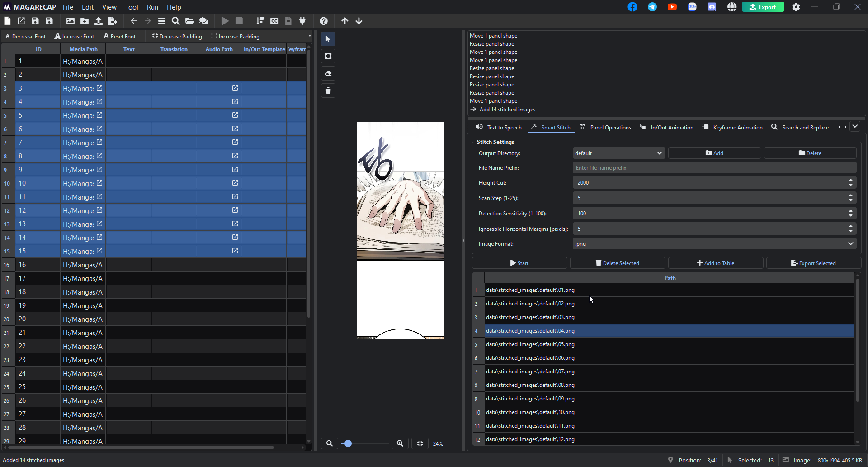This screenshot has width=868, height=467.
Task: Zoom in the image preview
Action: pyautogui.click(x=400, y=443)
